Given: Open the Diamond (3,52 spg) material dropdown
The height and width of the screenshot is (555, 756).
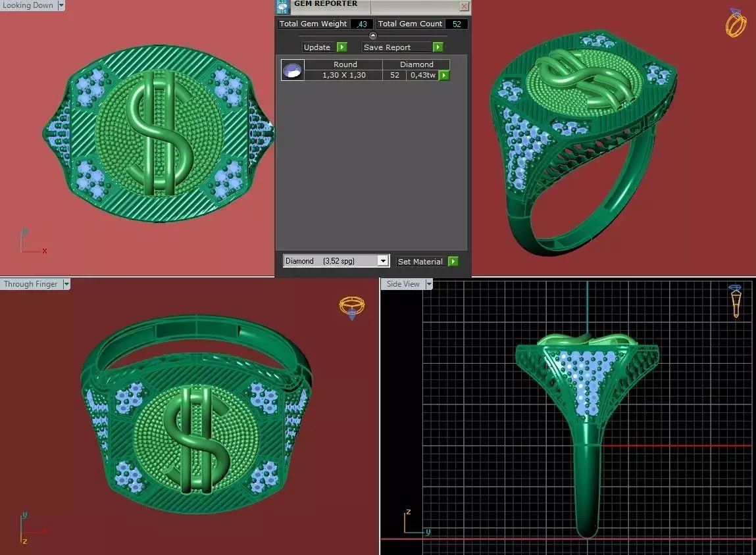Looking at the screenshot, I should (383, 261).
